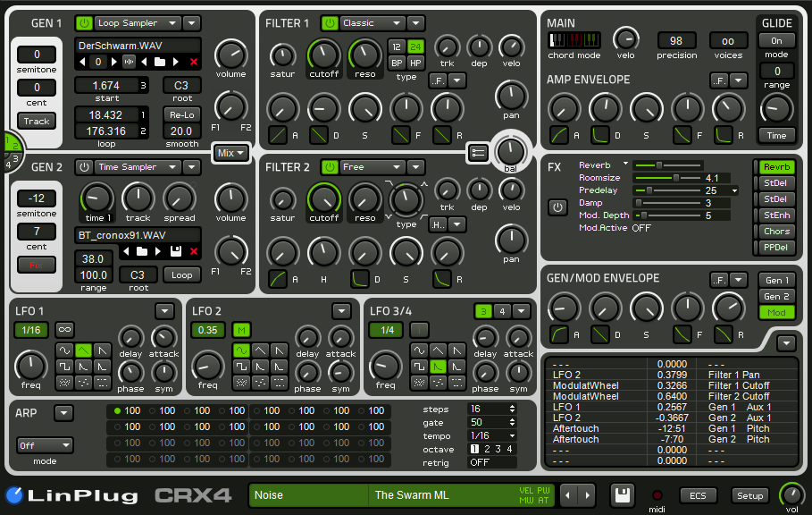Remove GEN 1 sample with red X
The image size is (812, 515).
(x=194, y=63)
